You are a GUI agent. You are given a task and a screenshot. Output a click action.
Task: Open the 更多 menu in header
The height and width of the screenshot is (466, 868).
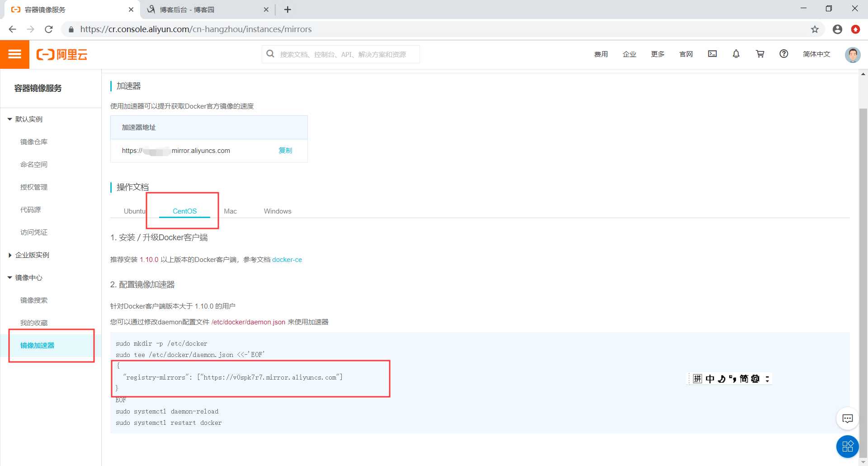(x=658, y=54)
